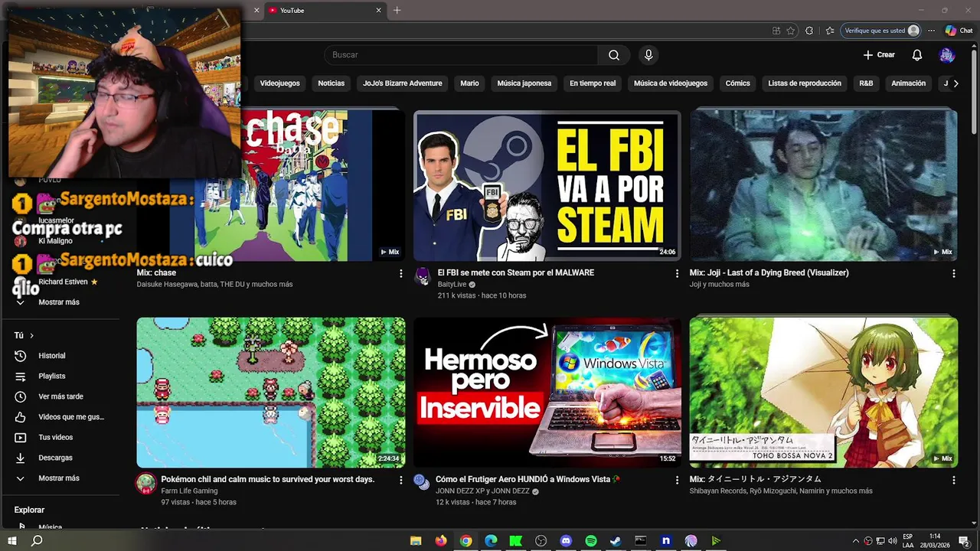Open the Windows Vista Hermoso pero Inservible thumbnail
980x551 pixels.
click(x=547, y=393)
